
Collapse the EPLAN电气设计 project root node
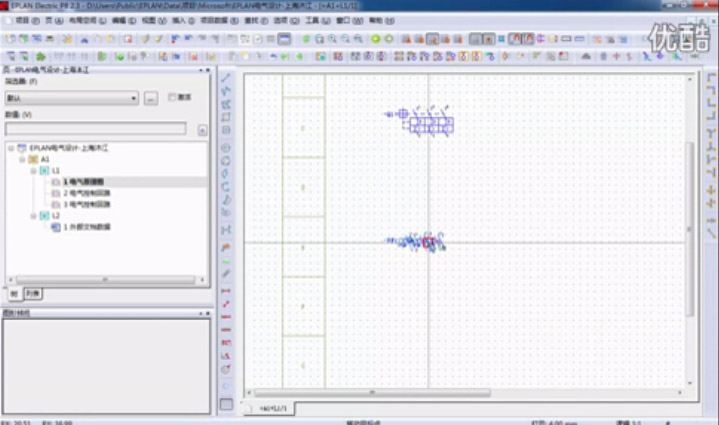[x=11, y=148]
